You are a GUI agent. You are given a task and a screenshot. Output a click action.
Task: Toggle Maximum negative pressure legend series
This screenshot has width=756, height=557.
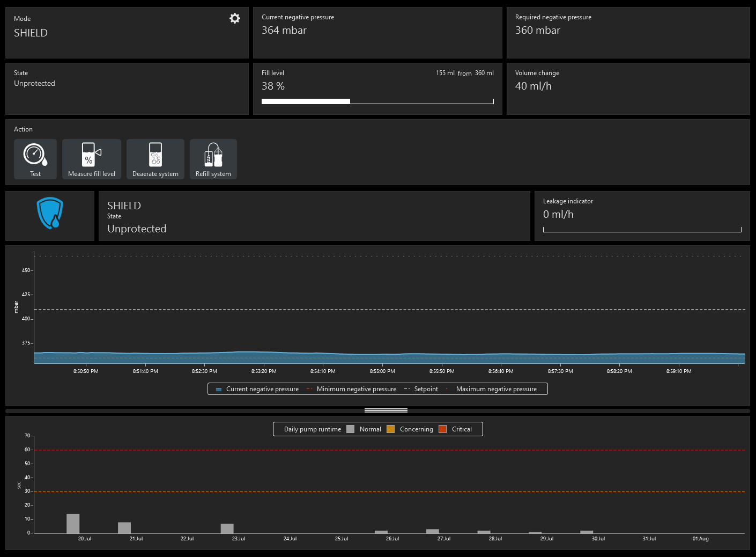tap(492, 389)
